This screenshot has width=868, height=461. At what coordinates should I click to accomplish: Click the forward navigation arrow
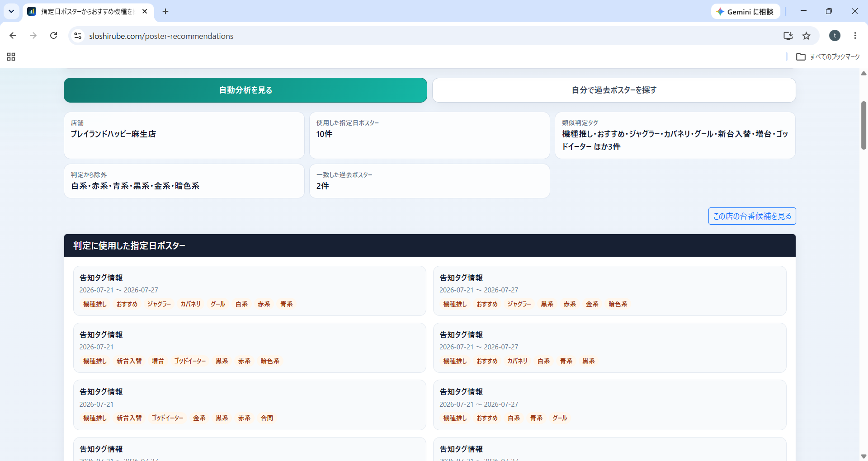(33, 36)
